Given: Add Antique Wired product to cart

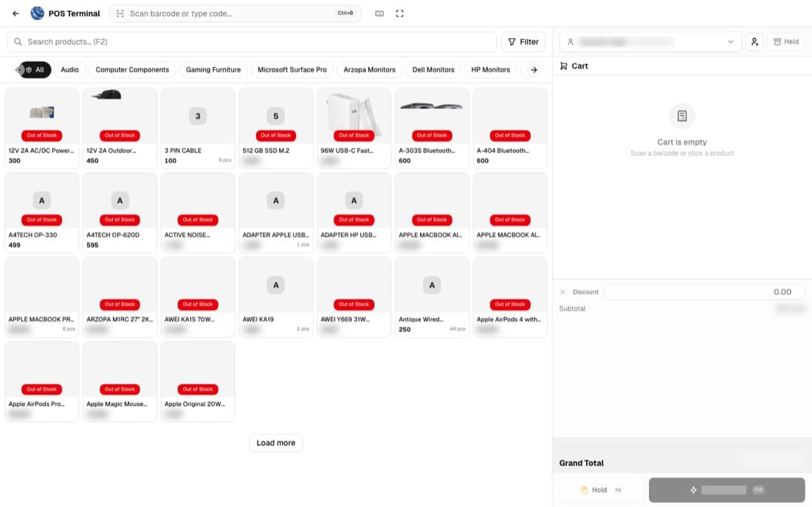Looking at the screenshot, I should (x=432, y=297).
